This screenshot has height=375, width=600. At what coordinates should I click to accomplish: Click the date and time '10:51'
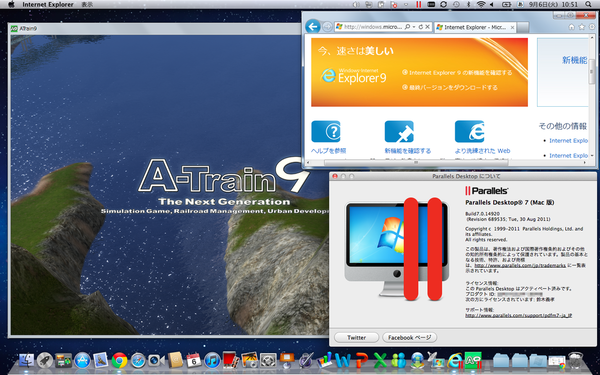571,5
